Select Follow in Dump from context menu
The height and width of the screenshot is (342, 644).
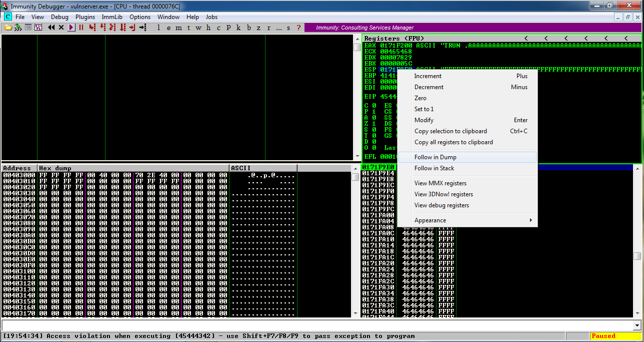click(x=435, y=157)
